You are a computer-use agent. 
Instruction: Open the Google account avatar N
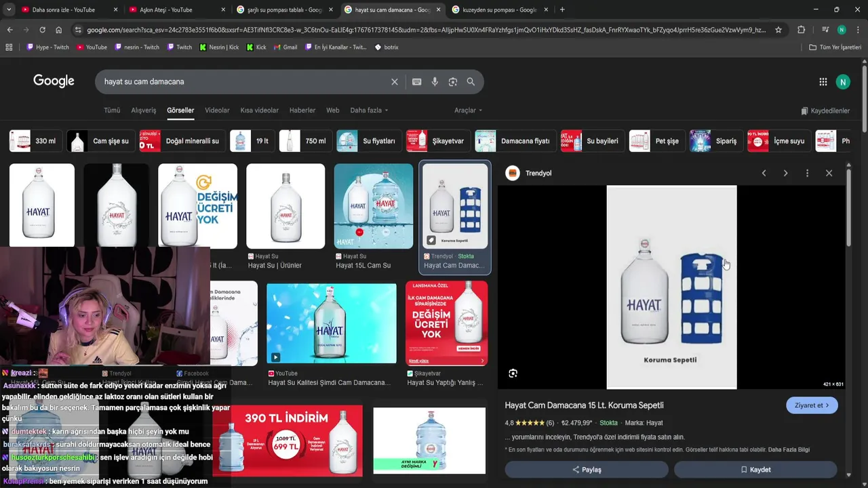[x=843, y=82]
